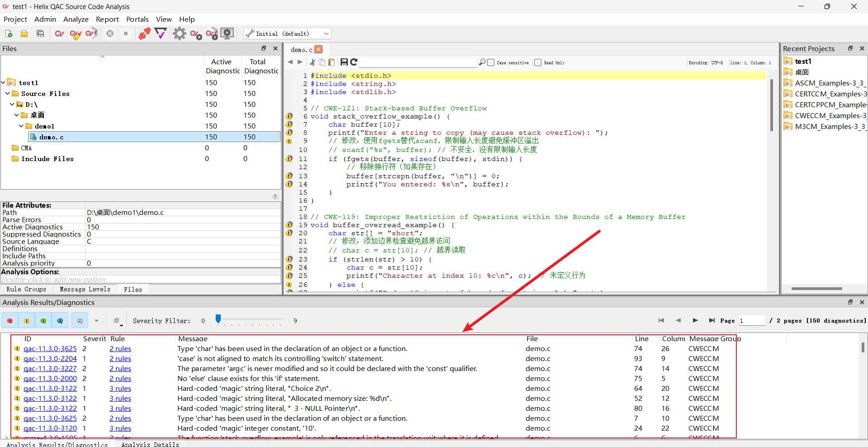Click the float-panel icon of Recent Projects

coord(850,48)
